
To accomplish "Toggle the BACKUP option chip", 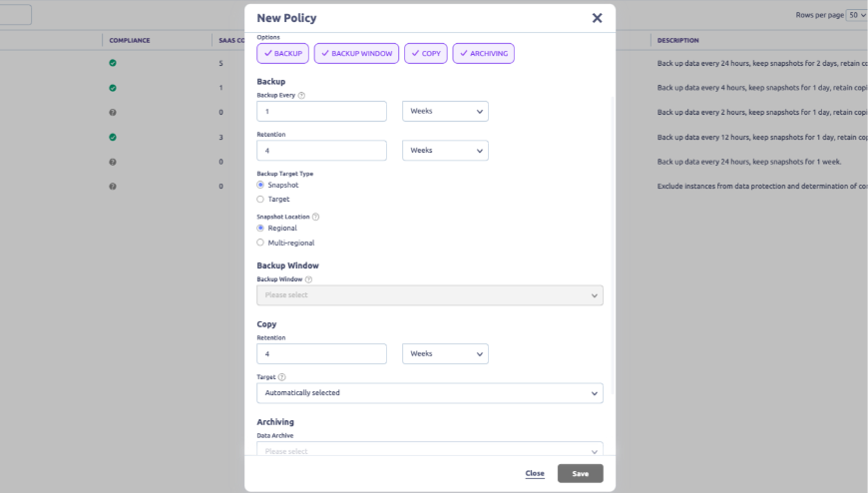I will pyautogui.click(x=282, y=52).
